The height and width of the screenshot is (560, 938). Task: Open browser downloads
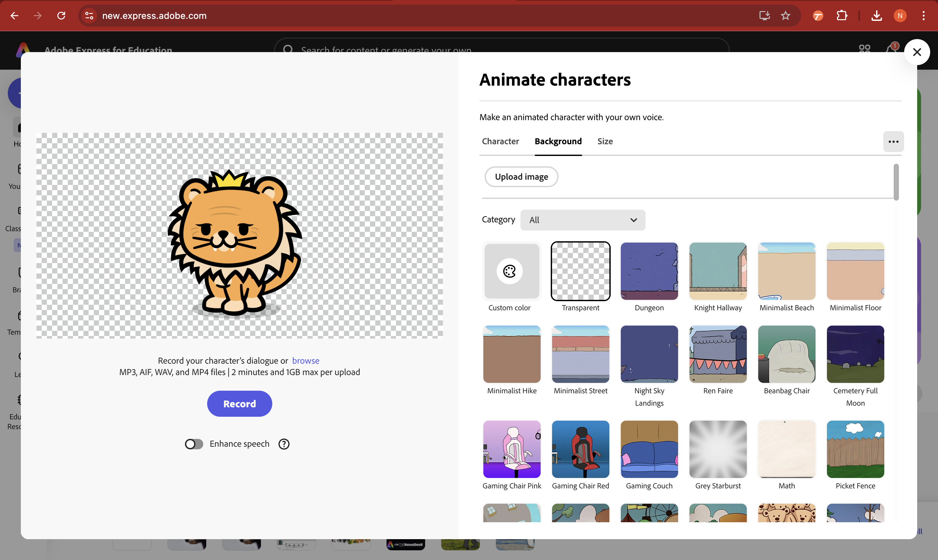tap(876, 16)
